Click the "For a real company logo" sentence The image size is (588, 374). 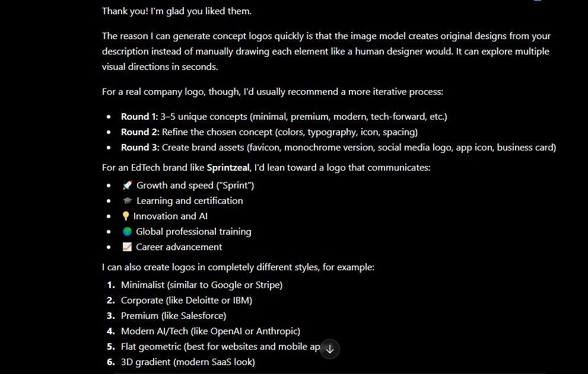pyautogui.click(x=272, y=92)
